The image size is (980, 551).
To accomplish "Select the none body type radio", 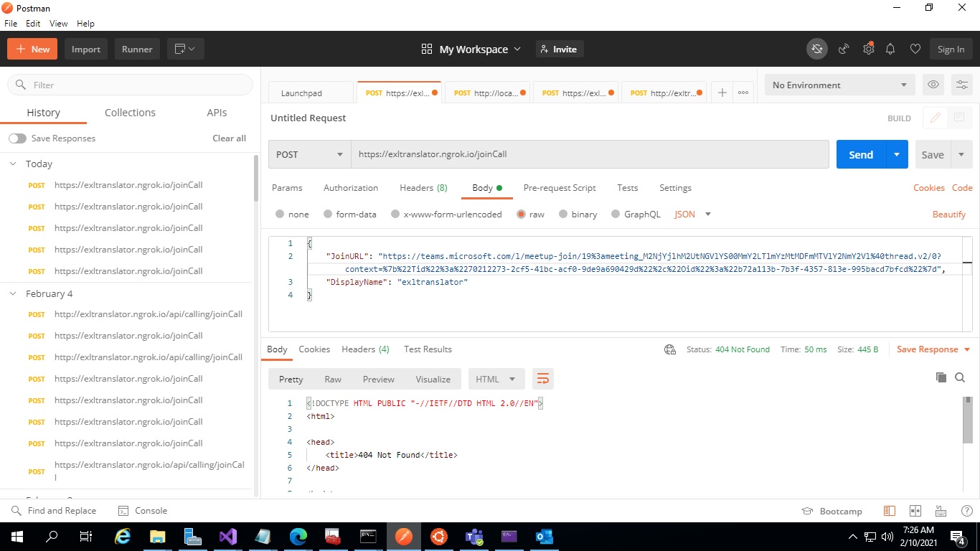I will [x=280, y=215].
